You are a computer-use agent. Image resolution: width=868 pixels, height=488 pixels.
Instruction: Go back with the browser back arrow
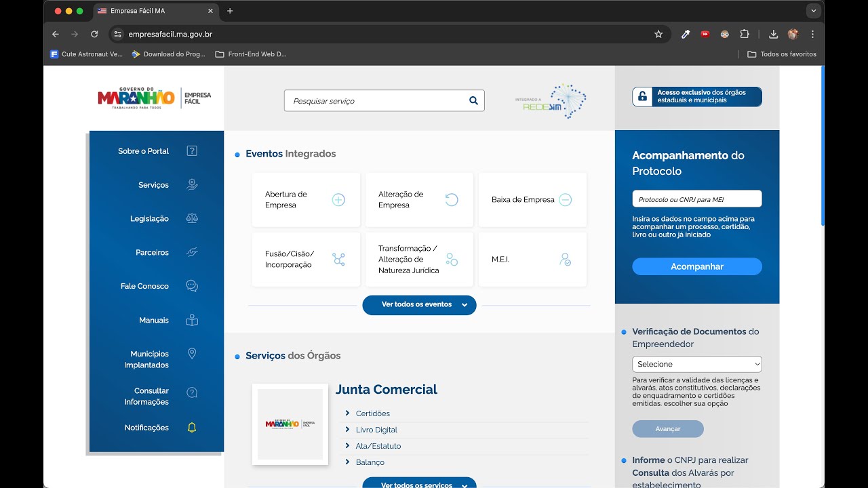point(56,34)
